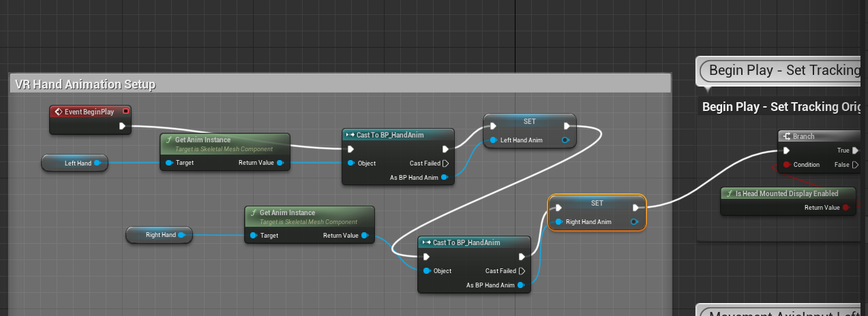The width and height of the screenshot is (868, 316).
Task: Click output value pin of Left Hand Anim SET node
Action: pyautogui.click(x=566, y=140)
